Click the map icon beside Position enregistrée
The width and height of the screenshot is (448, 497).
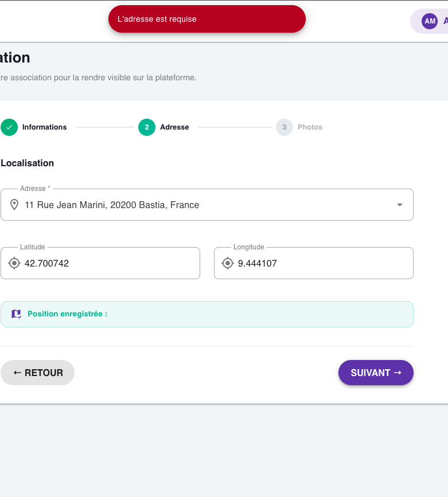(16, 314)
